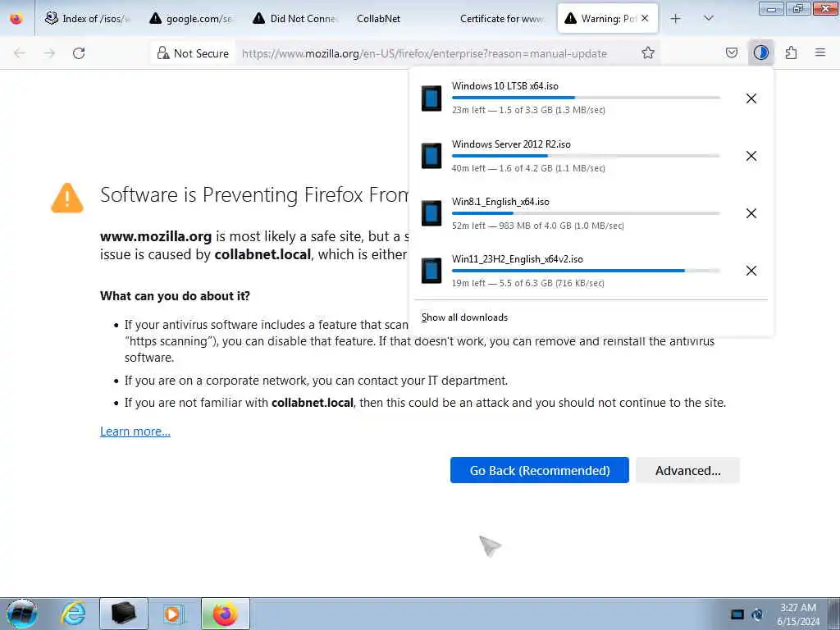Cancel the Win11_23H2_English_x64v2.iso download
The image size is (840, 630).
click(751, 271)
